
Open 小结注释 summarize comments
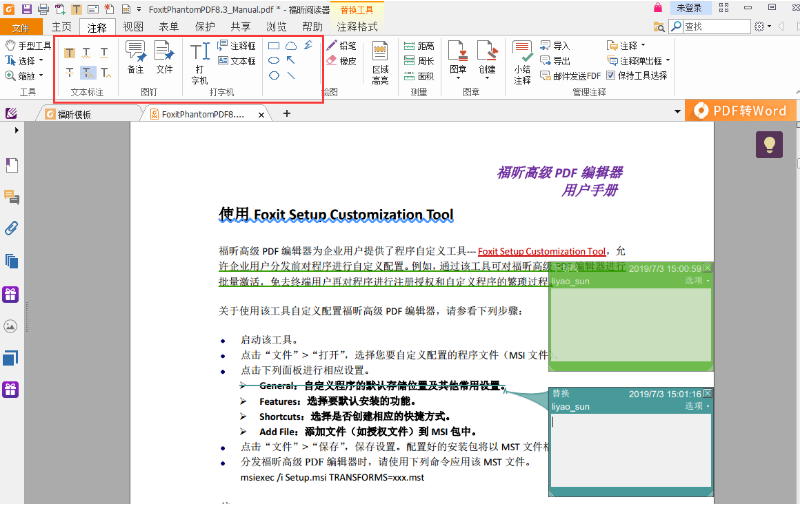point(522,63)
